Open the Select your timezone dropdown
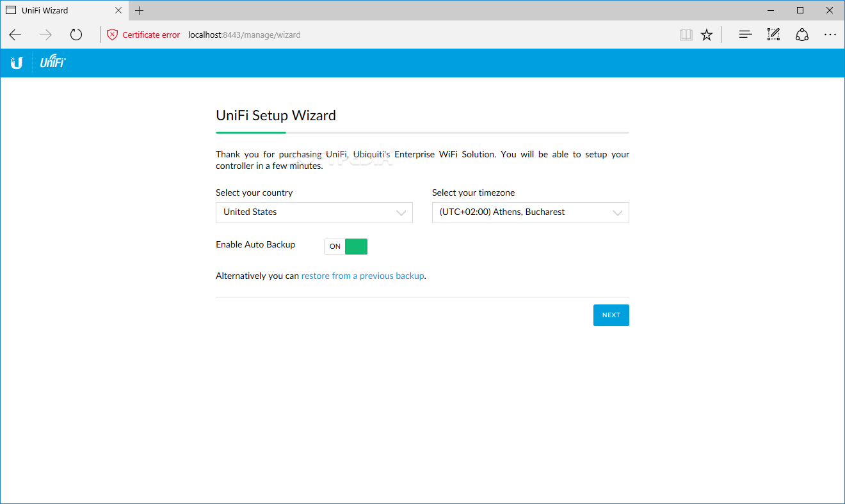Screen dimensions: 845x504 pyautogui.click(x=531, y=212)
